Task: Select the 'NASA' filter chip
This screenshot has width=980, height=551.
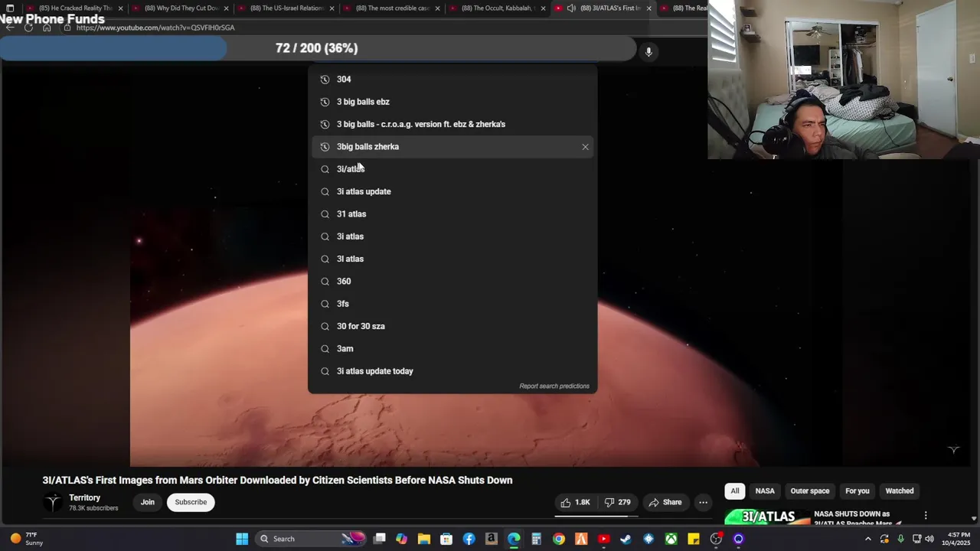Action: [x=765, y=491]
